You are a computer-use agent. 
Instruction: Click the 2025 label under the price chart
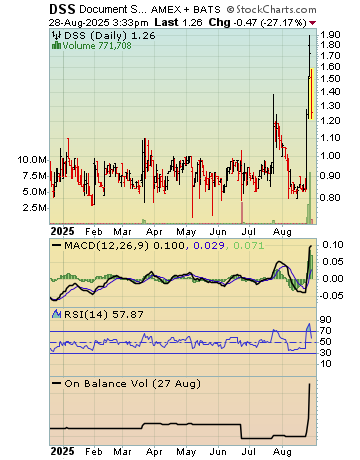coord(62,231)
